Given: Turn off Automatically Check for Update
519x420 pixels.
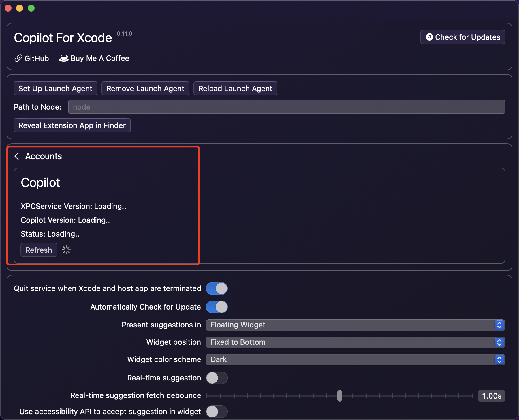Looking at the screenshot, I should [217, 307].
